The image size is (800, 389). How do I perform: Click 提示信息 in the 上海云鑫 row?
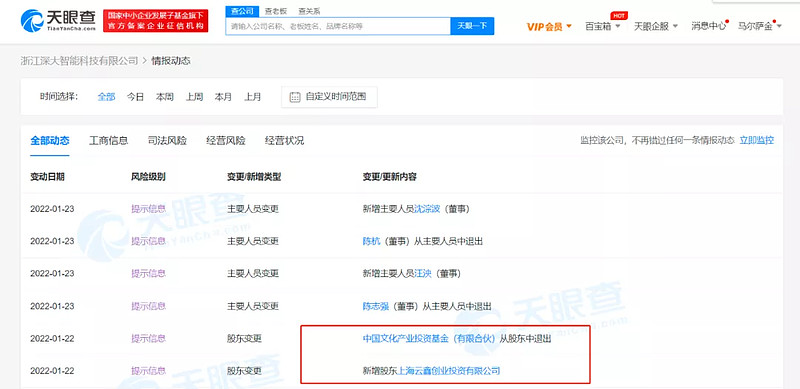pos(148,371)
